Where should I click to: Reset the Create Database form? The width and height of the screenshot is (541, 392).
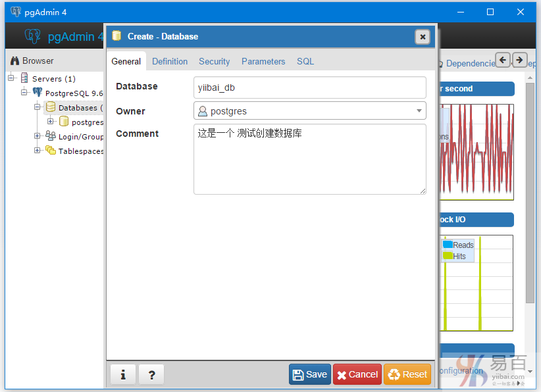click(x=407, y=374)
